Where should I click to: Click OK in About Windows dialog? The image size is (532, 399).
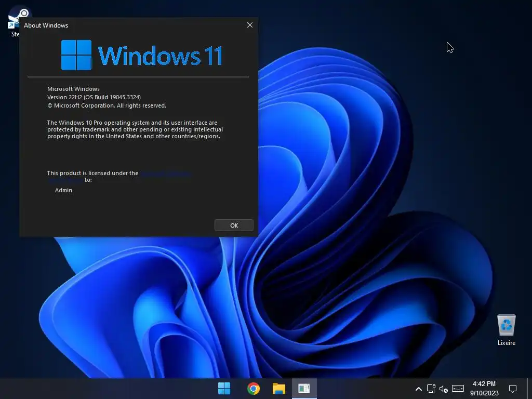234,225
